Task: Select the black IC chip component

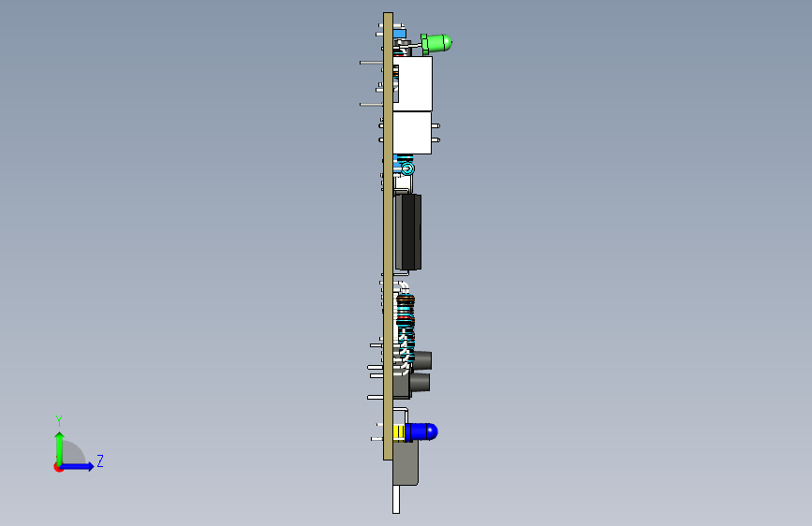Action: [408, 232]
